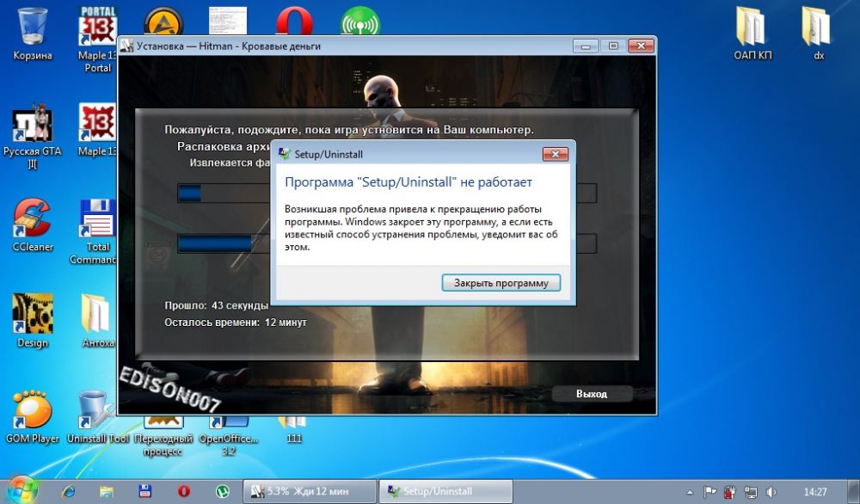
Task: Open the network tray icon
Action: point(750,492)
